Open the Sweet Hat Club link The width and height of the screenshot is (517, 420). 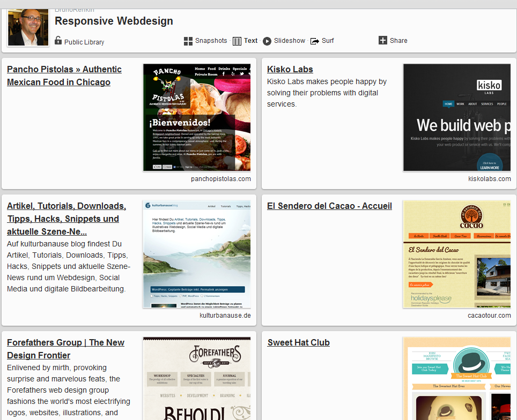tap(298, 342)
